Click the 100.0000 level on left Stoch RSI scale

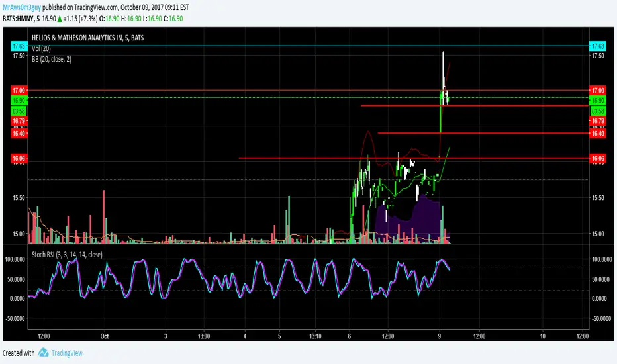(x=15, y=259)
